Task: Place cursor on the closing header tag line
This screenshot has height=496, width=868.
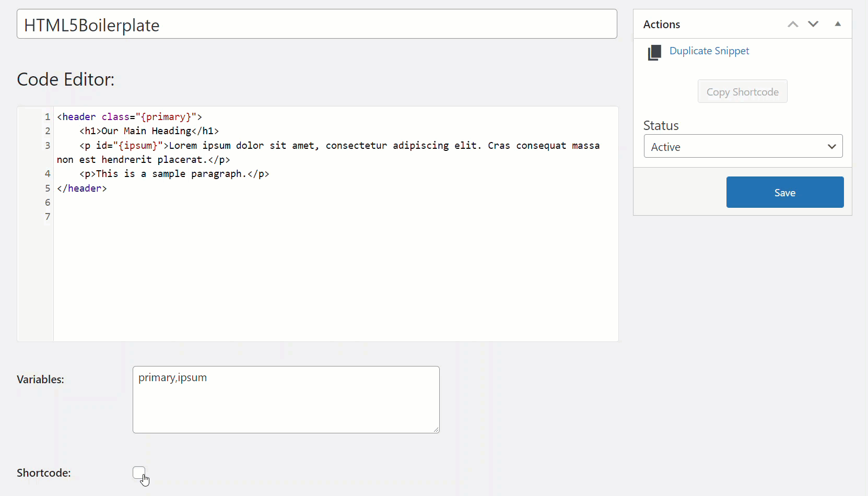Action: point(82,188)
